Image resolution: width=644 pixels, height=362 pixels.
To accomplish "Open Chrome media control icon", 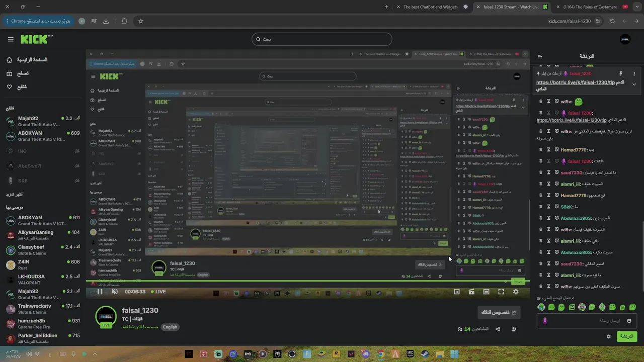I will 94,21.
